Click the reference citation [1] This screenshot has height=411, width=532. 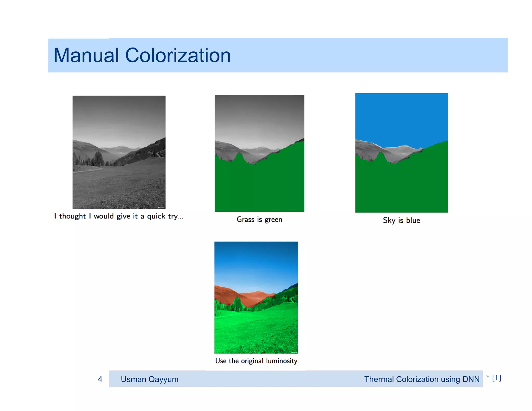pyautogui.click(x=496, y=378)
